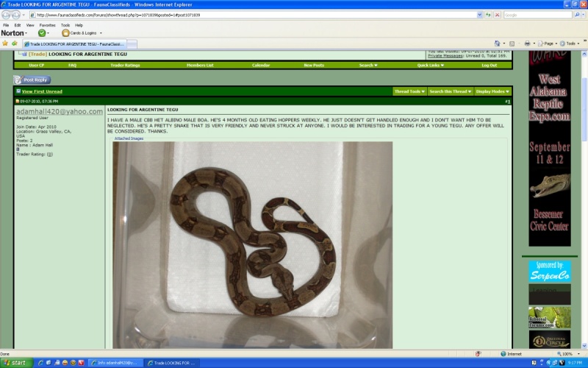Click the post number #1 permalink

(507, 102)
